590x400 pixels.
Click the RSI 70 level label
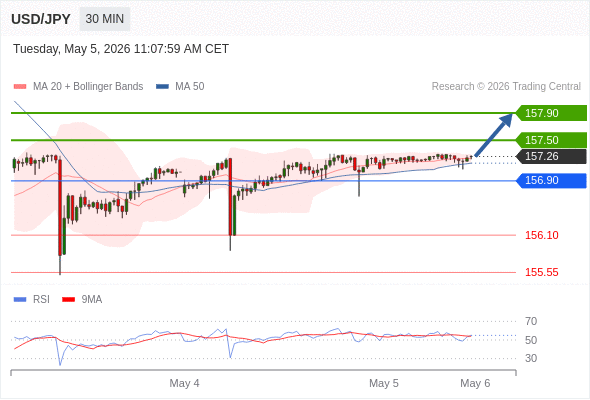pyautogui.click(x=531, y=321)
